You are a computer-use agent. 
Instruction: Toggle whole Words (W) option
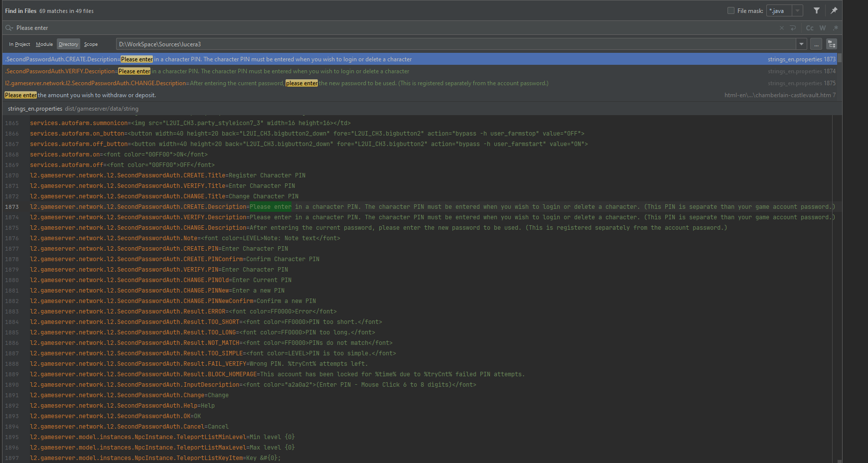[x=823, y=28]
